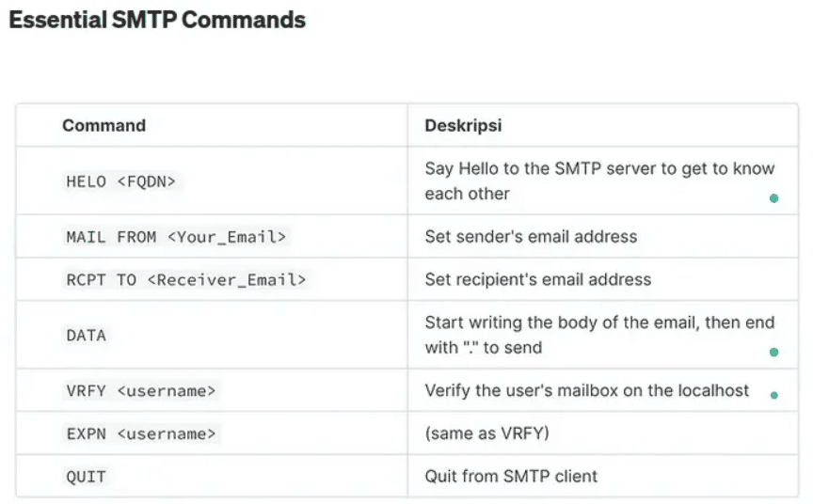The height and width of the screenshot is (504, 813).
Task: Select the "Set recipient's email address" description
Action: [537, 279]
